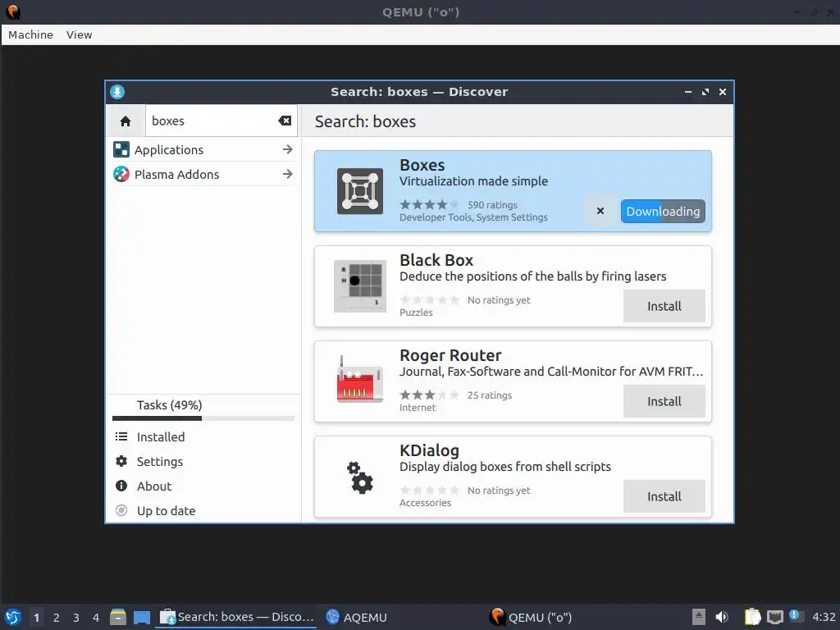Open the QEMU Machine menu

tap(30, 34)
